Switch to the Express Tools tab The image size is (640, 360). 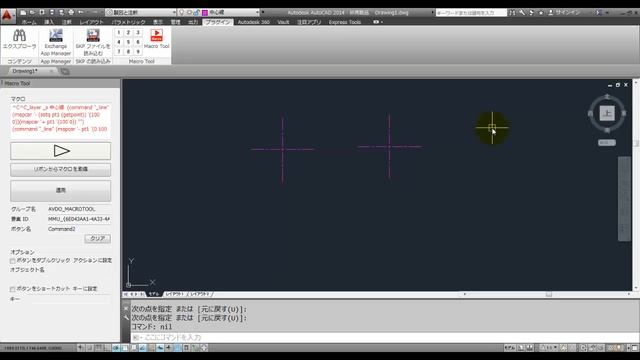[345, 22]
